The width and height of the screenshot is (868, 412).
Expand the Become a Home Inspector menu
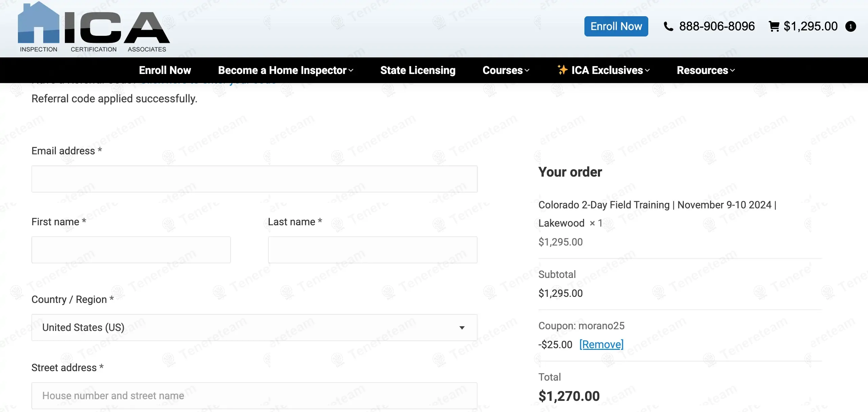pyautogui.click(x=286, y=70)
